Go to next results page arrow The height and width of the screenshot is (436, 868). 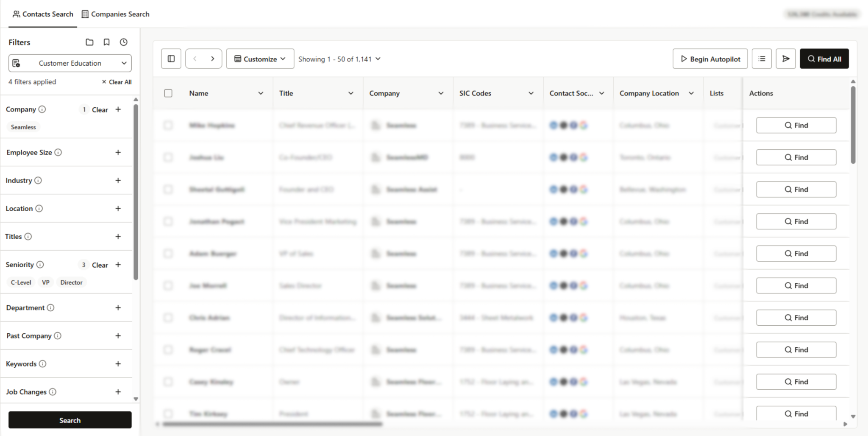(x=213, y=59)
